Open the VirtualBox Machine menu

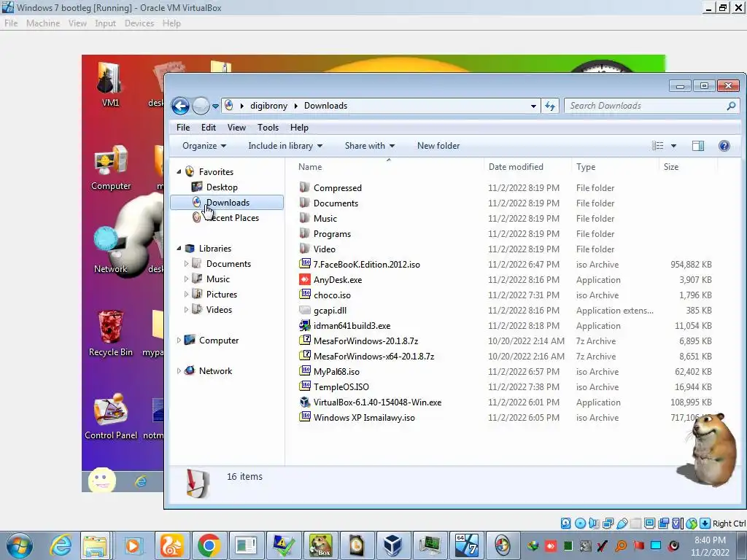tap(43, 23)
